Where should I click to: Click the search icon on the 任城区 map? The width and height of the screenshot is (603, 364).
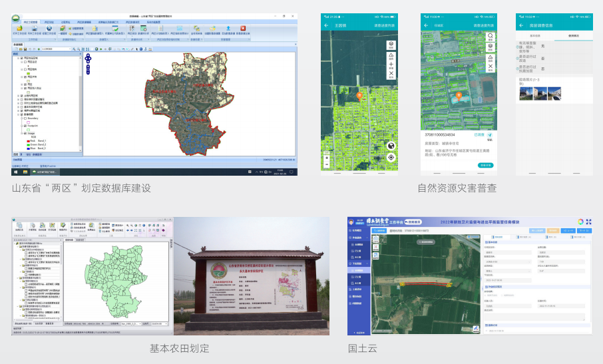491,37
